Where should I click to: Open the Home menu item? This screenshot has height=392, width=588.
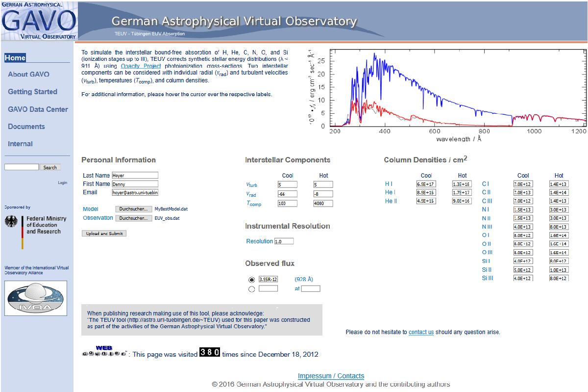pyautogui.click(x=15, y=58)
